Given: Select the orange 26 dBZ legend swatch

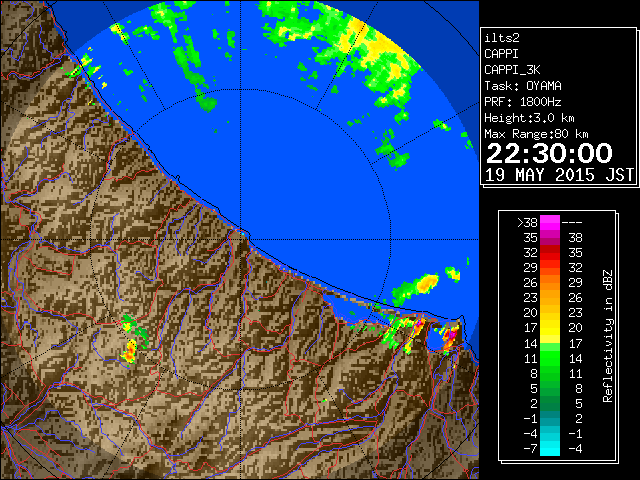Looking at the screenshot, I should (550, 282).
